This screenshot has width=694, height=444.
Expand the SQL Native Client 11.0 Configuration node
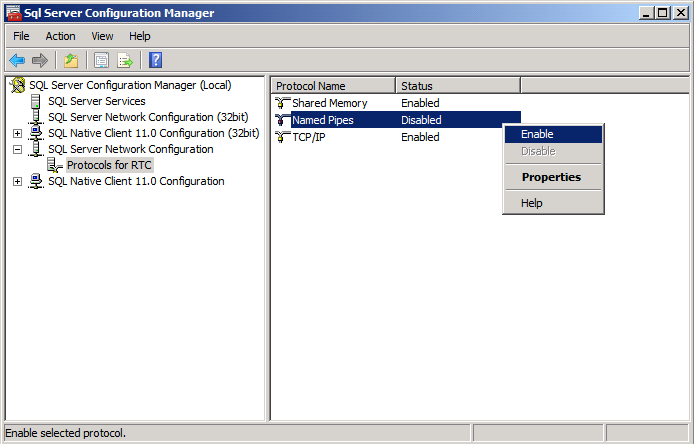(17, 181)
